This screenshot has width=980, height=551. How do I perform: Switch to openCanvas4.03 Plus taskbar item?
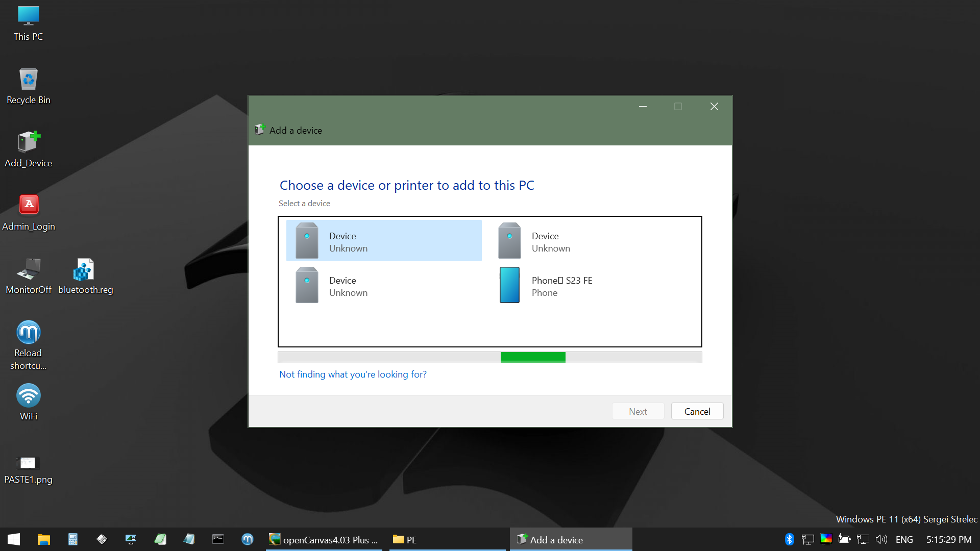(325, 540)
